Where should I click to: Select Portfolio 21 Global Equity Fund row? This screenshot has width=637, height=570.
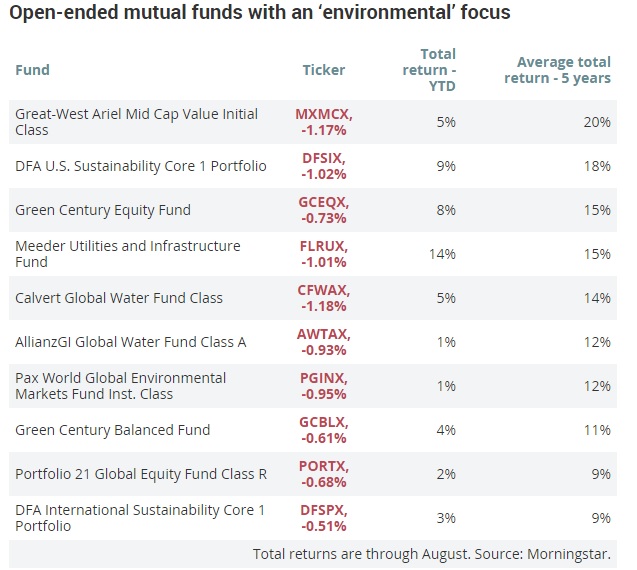[x=140, y=474]
